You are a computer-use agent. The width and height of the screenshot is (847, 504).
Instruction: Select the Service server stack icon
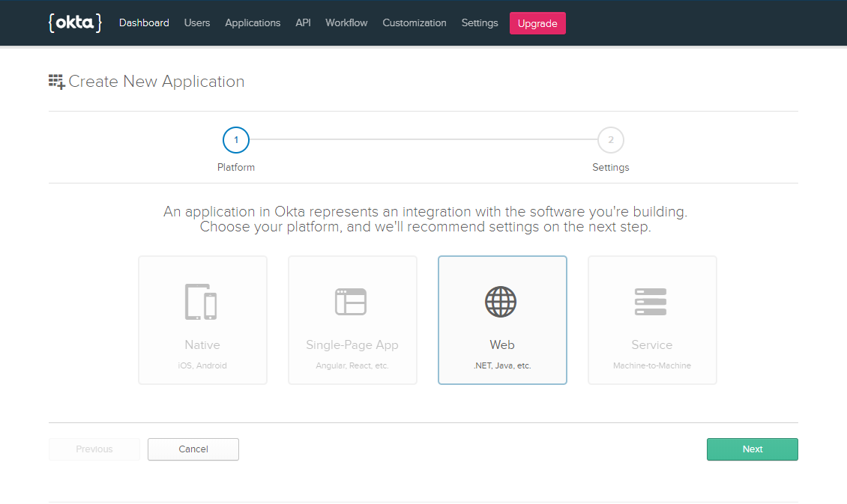[x=651, y=302]
